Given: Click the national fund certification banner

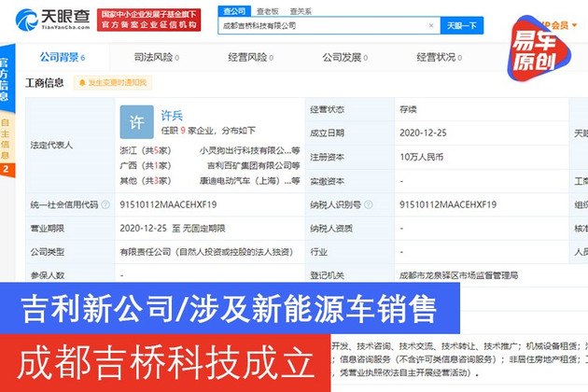Looking at the screenshot, I should [x=149, y=20].
